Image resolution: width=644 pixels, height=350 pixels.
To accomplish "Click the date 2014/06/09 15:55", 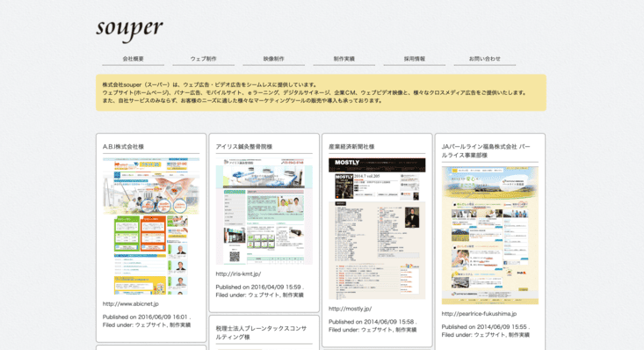I will click(502, 327).
